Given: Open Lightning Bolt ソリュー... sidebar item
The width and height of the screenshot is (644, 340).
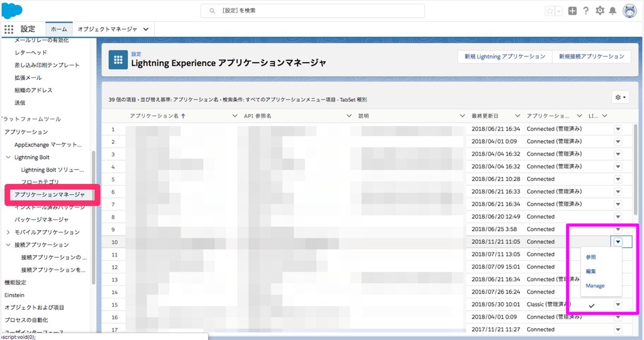Looking at the screenshot, I should (x=53, y=170).
